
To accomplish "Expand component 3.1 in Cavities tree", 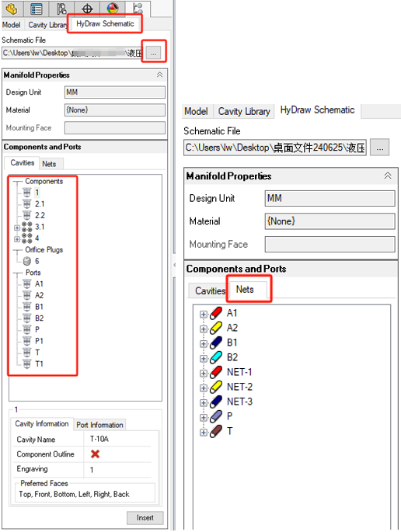I will 17,228.
